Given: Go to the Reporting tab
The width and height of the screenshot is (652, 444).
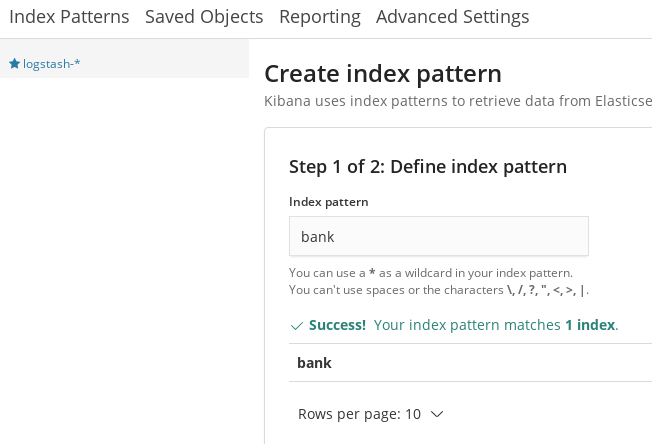Looking at the screenshot, I should pos(320,17).
